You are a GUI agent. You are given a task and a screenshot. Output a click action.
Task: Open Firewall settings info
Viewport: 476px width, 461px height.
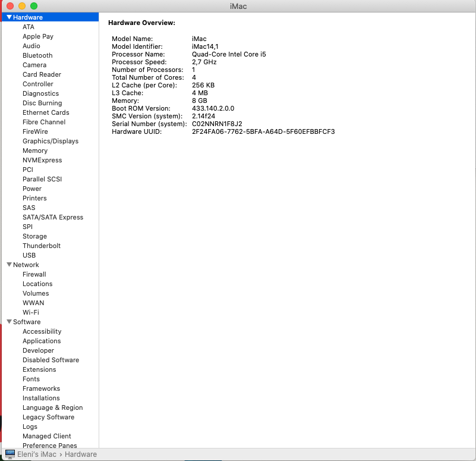(x=34, y=274)
